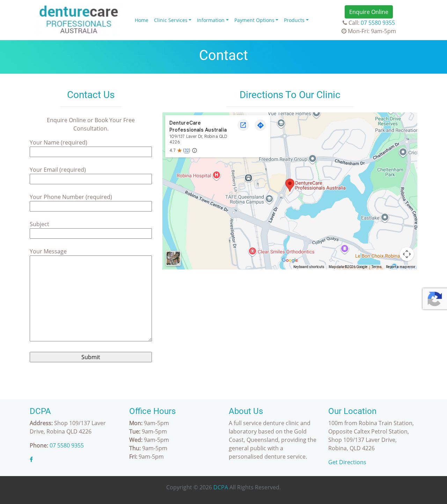Image resolution: width=447 pixels, height=504 pixels.
Task: Click the Enquire Online button
Action: [x=369, y=12]
